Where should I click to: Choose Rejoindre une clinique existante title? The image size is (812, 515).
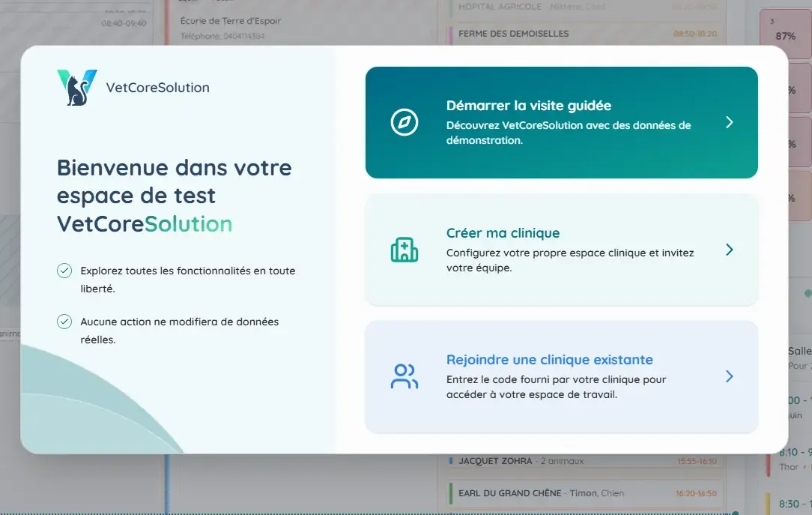point(549,360)
